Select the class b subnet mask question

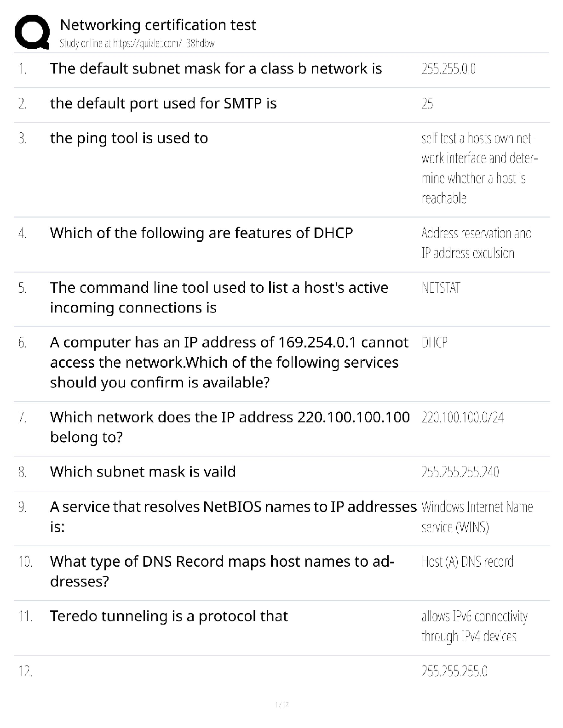tap(216, 68)
